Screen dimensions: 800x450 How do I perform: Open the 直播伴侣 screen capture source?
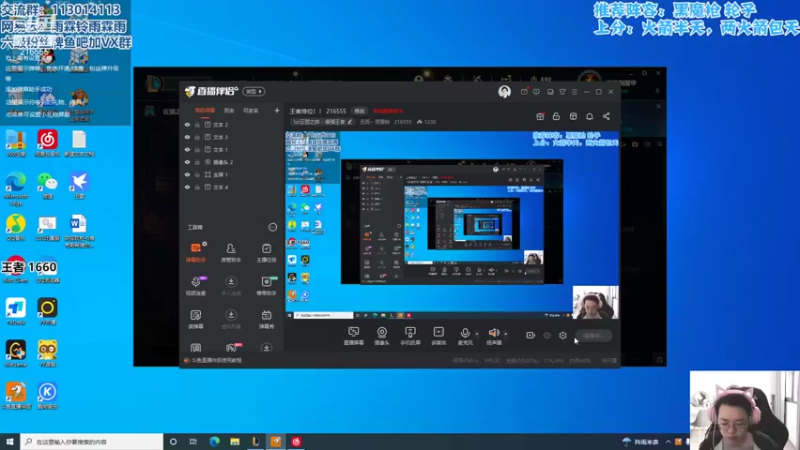[353, 335]
